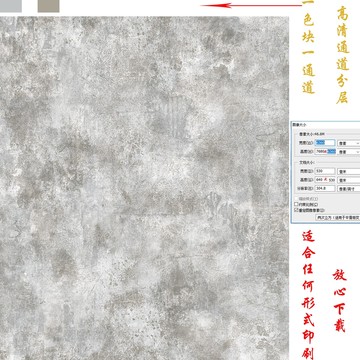Open the document height unit dropdown (毫米)

coord(349,180)
